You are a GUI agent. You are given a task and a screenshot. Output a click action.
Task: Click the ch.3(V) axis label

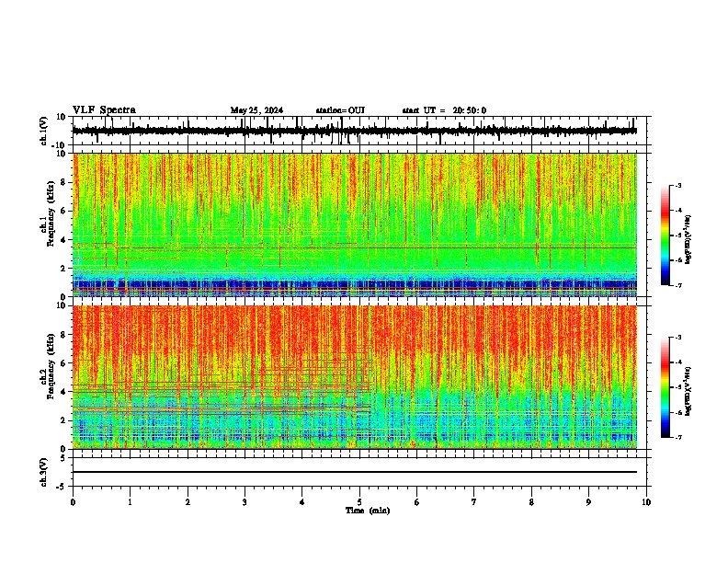(44, 472)
